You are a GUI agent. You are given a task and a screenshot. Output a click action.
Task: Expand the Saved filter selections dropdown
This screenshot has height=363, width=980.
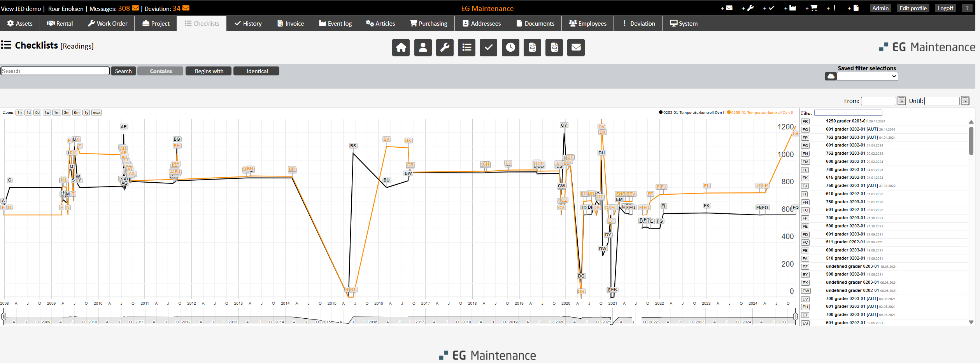click(x=867, y=77)
